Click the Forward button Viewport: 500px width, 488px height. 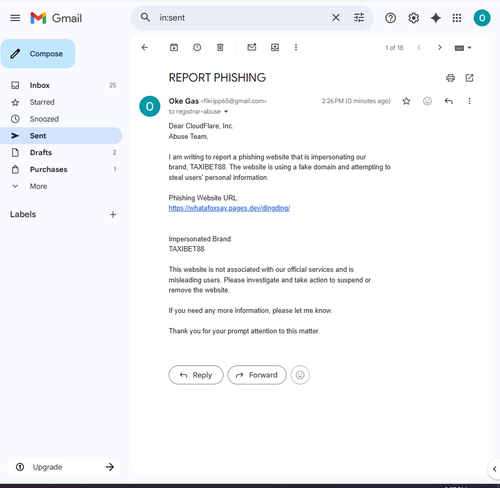tap(257, 375)
